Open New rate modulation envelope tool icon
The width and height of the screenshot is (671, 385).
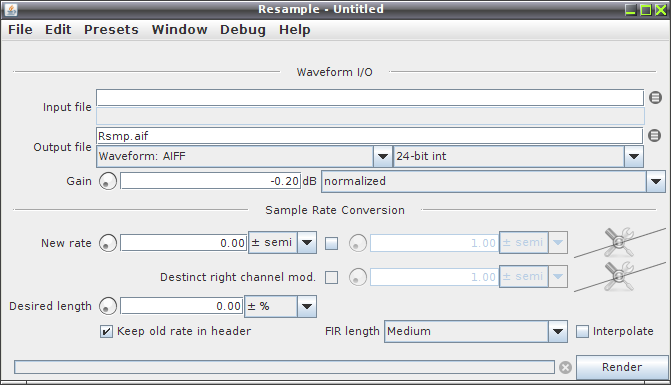pyautogui.click(x=619, y=243)
